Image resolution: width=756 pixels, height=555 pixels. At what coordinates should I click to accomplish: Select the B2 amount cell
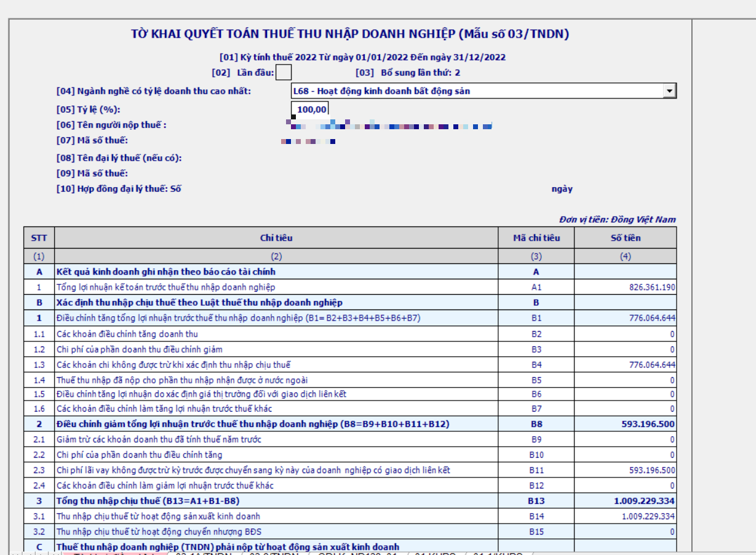[x=625, y=333]
